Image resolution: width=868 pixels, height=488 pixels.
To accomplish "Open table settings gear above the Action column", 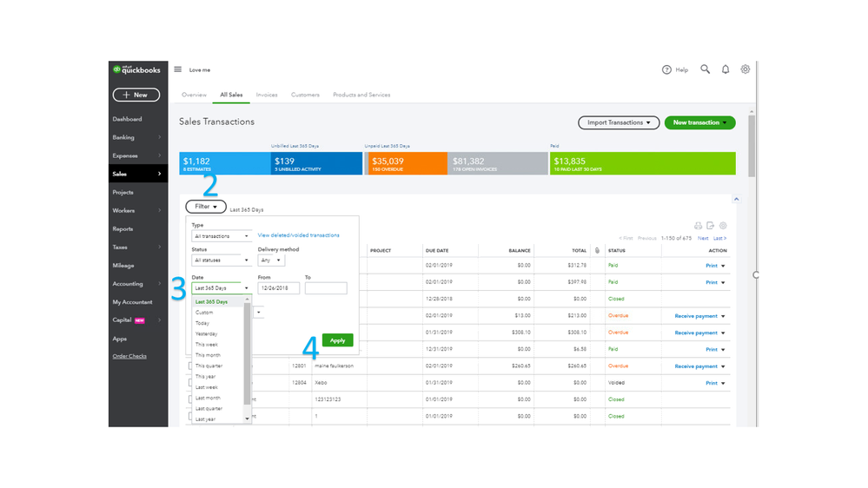I will pyautogui.click(x=723, y=226).
